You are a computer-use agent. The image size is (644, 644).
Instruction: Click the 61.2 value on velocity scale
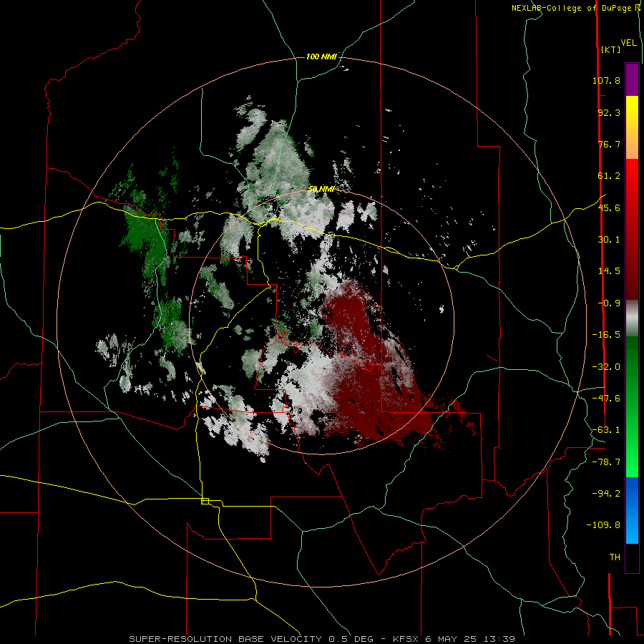tap(609, 176)
